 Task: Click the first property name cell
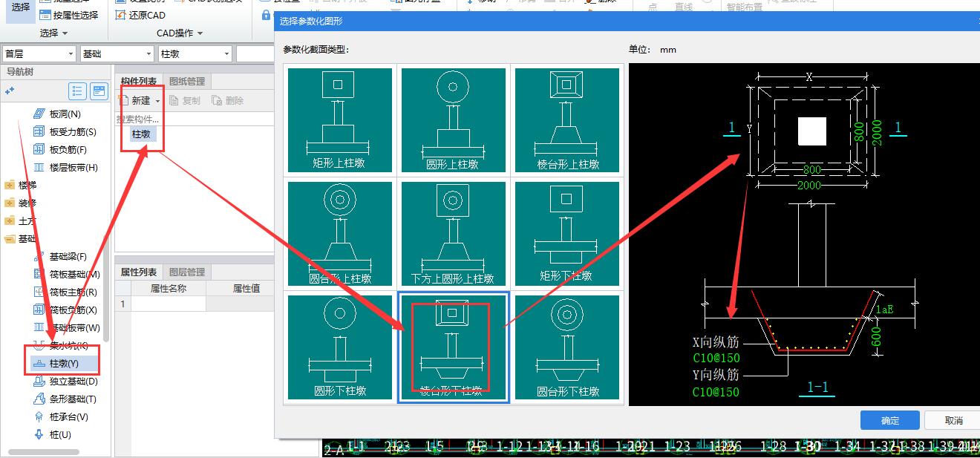[x=169, y=304]
